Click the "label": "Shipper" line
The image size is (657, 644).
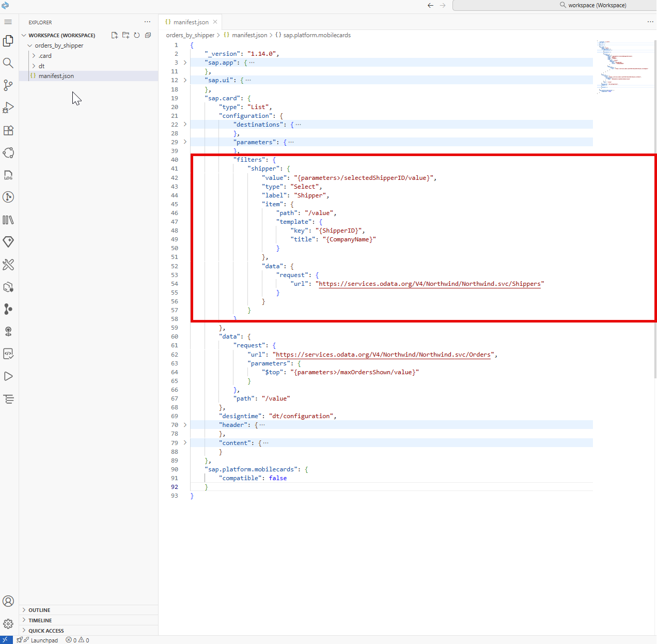click(x=295, y=195)
